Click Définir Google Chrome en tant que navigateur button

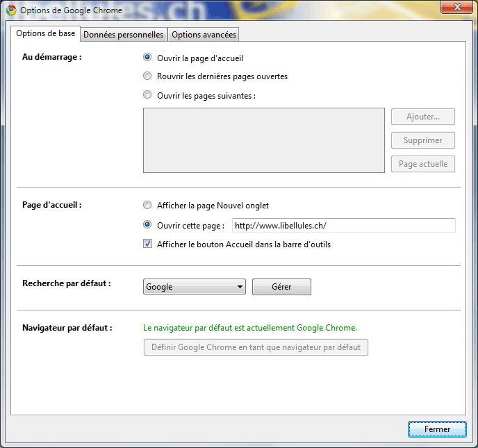click(256, 347)
